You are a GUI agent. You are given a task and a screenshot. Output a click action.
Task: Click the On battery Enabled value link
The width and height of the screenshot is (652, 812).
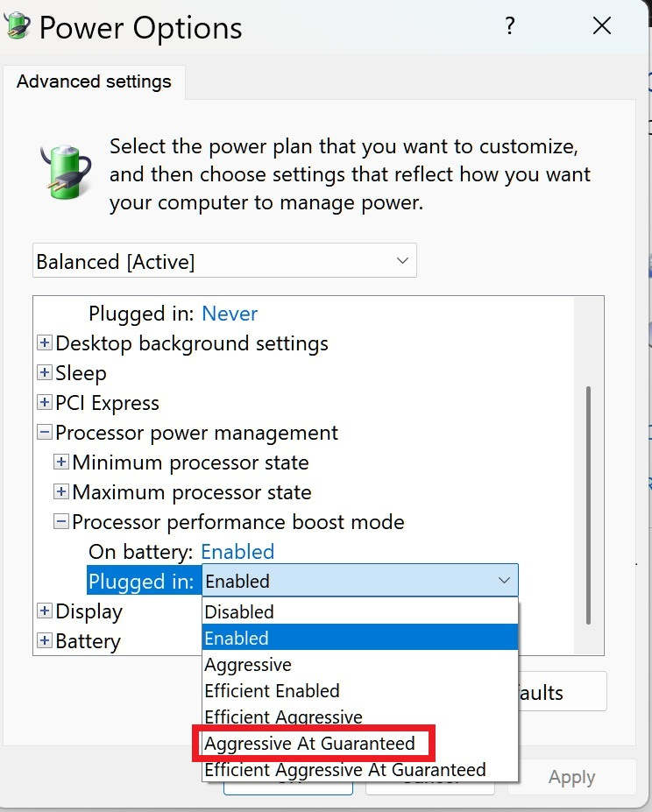[237, 552]
